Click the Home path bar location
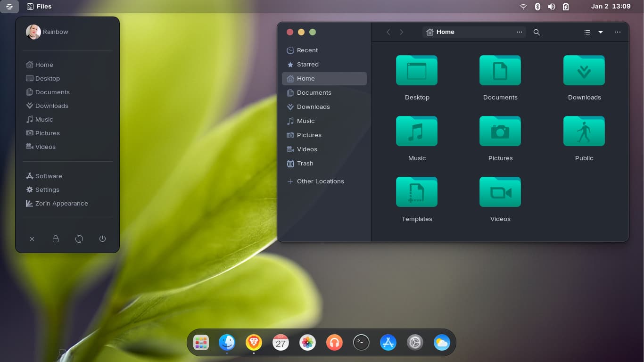Image resolution: width=644 pixels, height=362 pixels. pos(445,32)
